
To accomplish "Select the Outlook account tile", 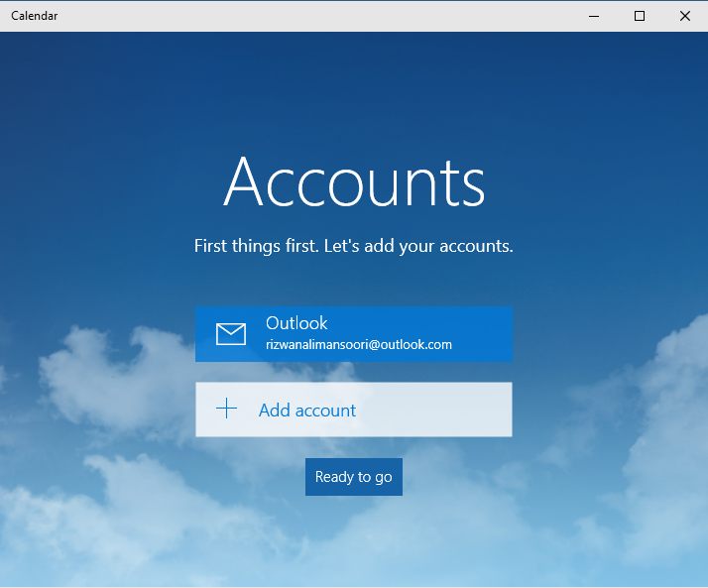I will click(x=354, y=334).
